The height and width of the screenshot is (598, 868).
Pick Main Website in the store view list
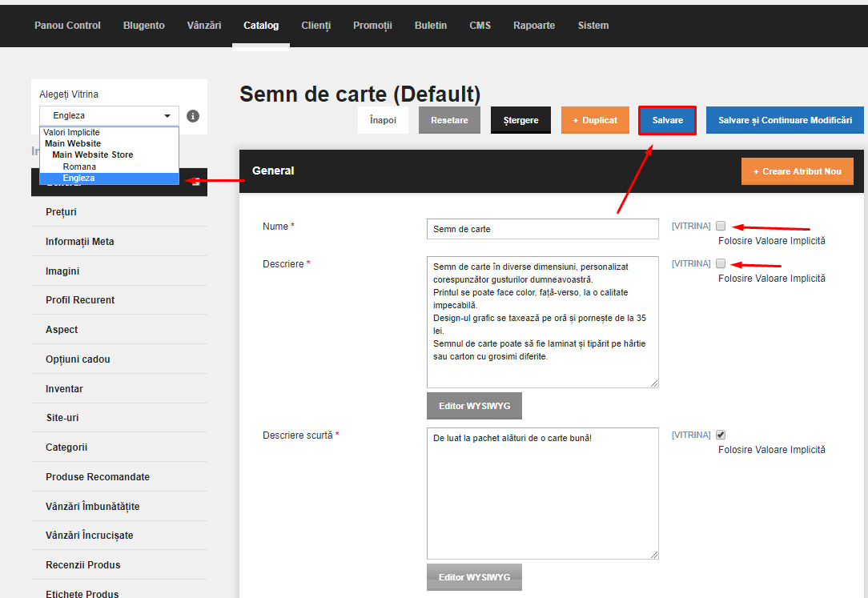coord(109,143)
